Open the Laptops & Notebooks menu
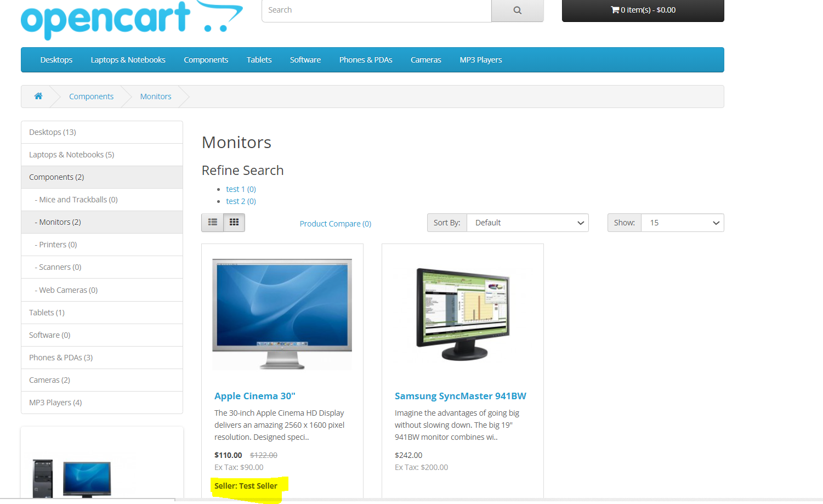The height and width of the screenshot is (504, 823). coord(128,60)
